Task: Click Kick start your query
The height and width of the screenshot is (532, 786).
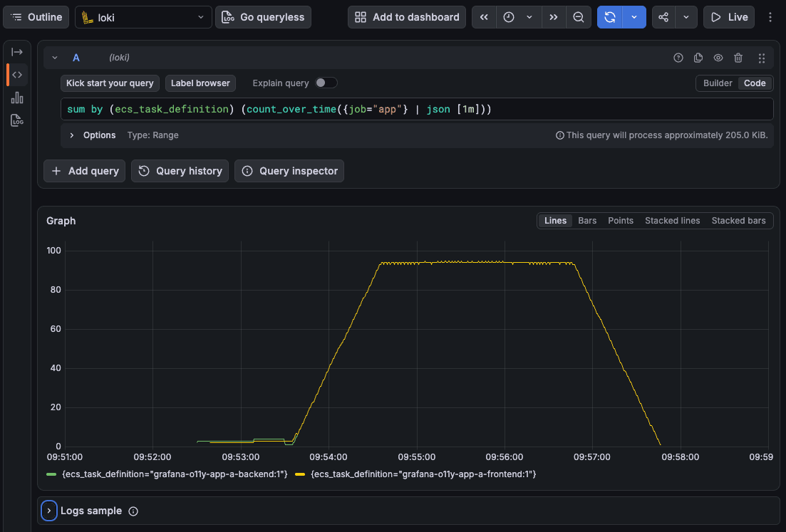Action: (110, 83)
